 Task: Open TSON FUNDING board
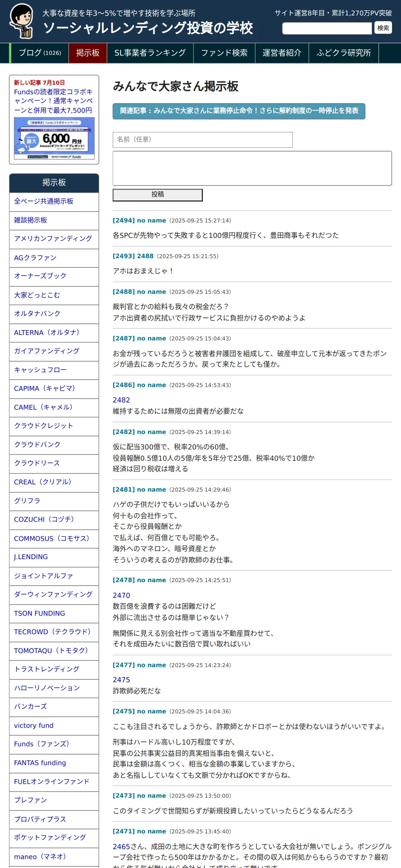click(54, 613)
